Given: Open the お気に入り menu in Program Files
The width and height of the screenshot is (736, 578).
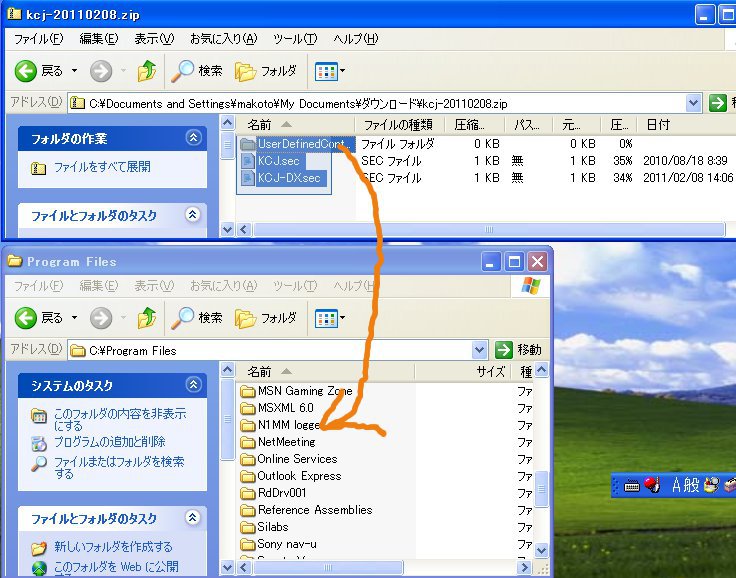Looking at the screenshot, I should point(222,285).
